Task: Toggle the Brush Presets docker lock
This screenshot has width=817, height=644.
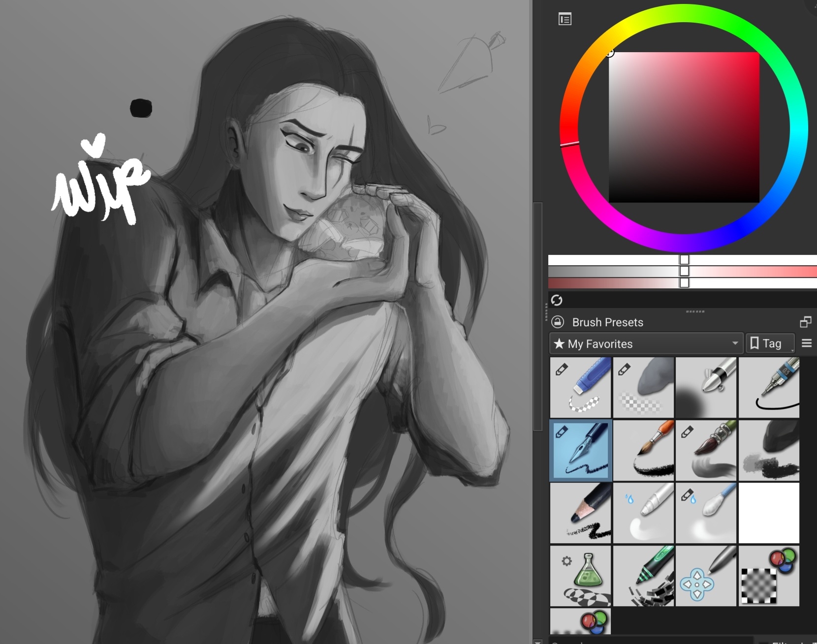Action: [558, 322]
